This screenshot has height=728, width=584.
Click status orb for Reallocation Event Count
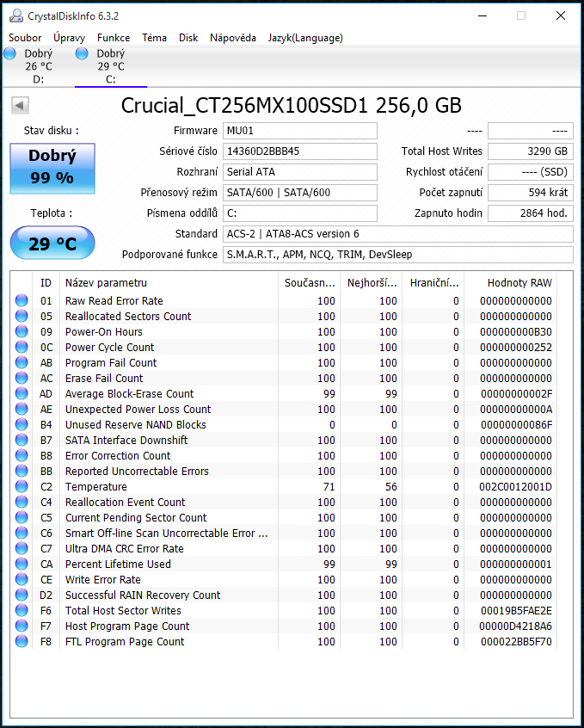(x=22, y=502)
